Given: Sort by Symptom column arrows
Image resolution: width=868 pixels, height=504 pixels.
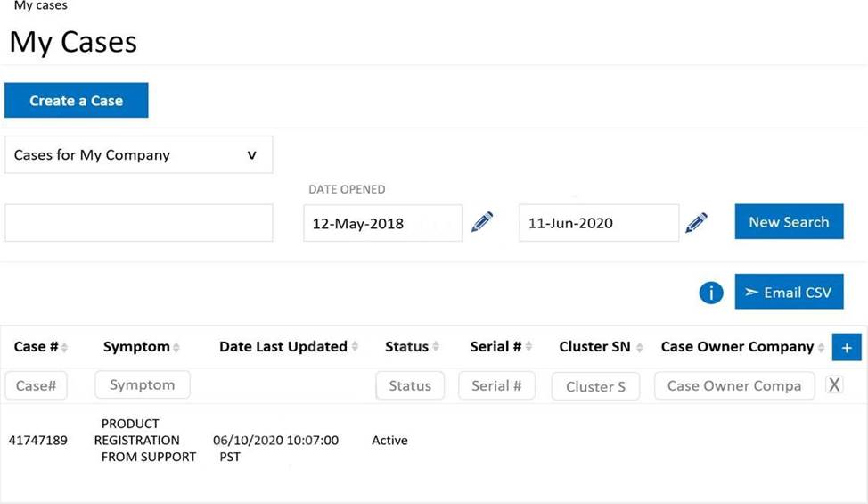Looking at the screenshot, I should click(x=176, y=348).
